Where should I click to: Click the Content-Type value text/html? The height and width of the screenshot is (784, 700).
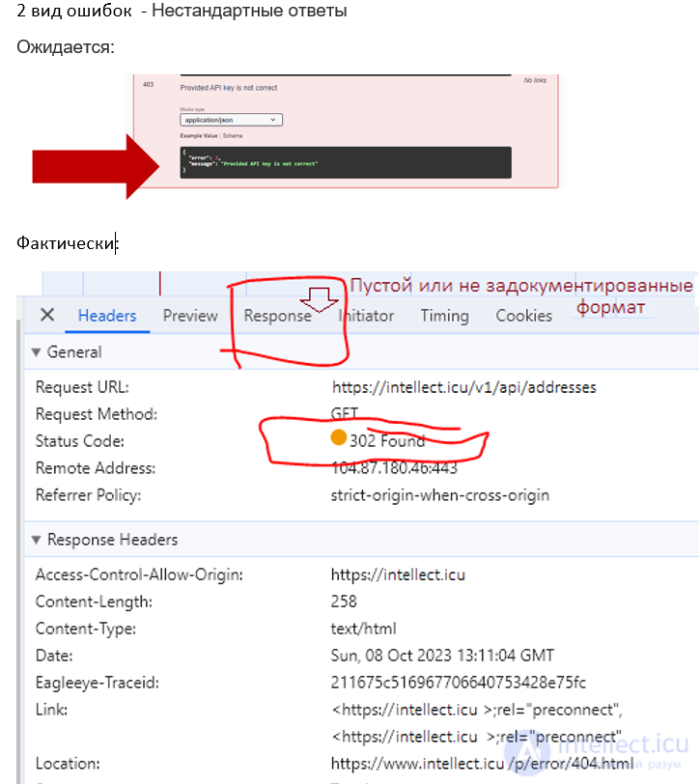pyautogui.click(x=363, y=629)
